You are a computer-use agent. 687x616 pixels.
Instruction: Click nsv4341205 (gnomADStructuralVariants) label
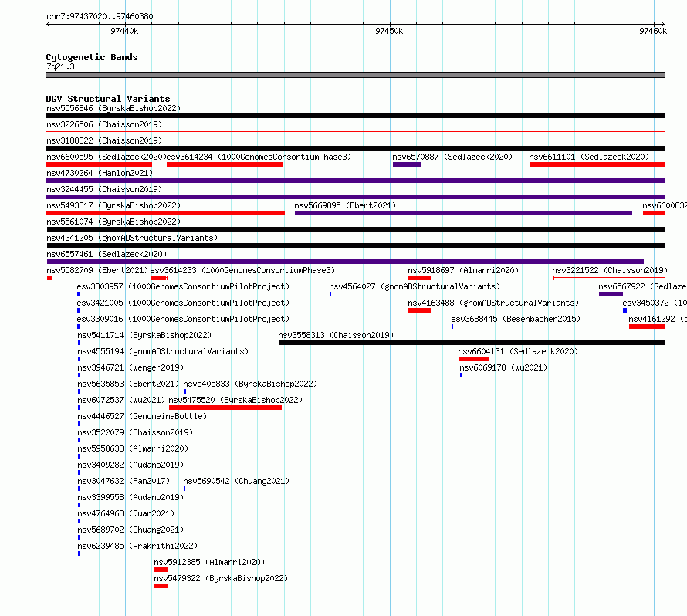point(132,238)
